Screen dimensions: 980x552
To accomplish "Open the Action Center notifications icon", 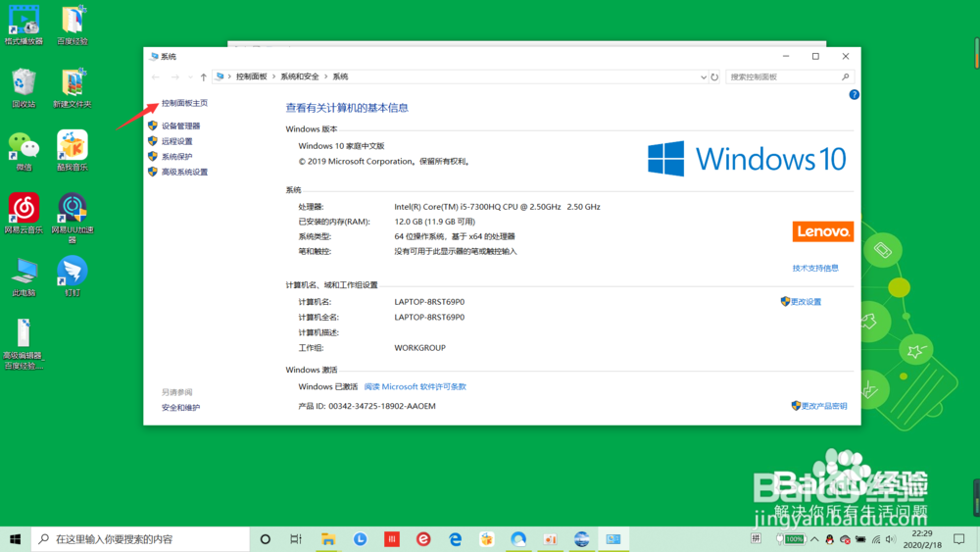I will [958, 539].
